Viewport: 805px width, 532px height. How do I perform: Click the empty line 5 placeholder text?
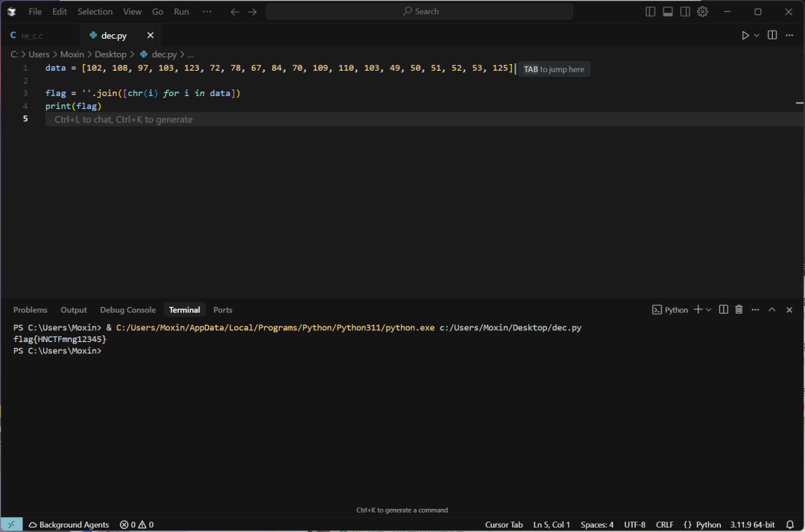(x=124, y=119)
